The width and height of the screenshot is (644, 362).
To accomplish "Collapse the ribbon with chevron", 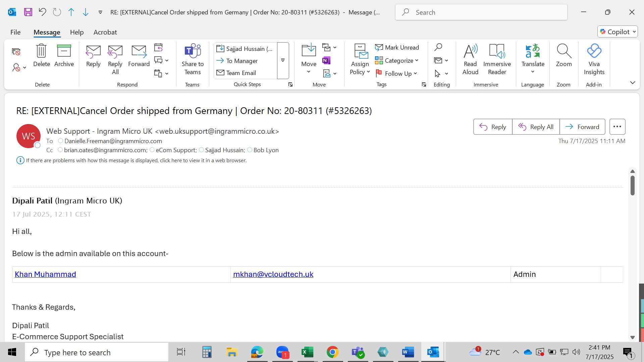I will point(633,82).
